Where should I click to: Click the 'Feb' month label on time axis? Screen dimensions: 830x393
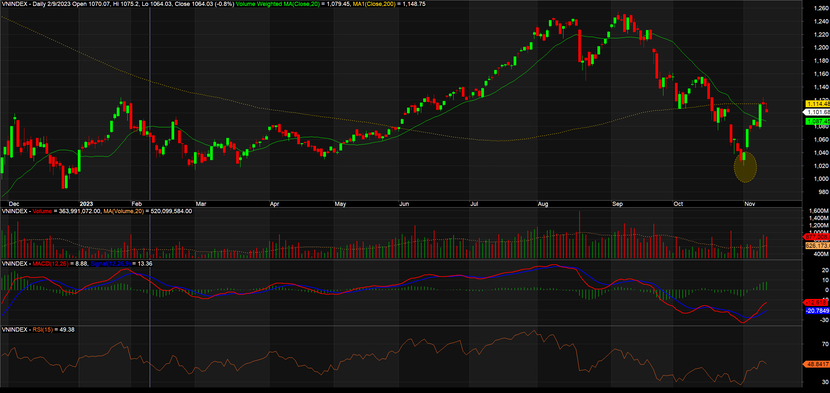137,203
